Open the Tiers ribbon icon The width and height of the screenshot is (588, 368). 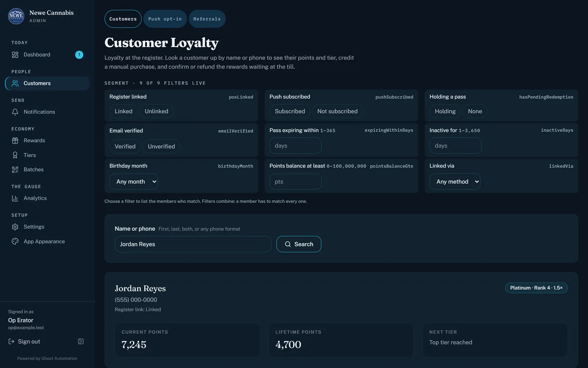15,155
